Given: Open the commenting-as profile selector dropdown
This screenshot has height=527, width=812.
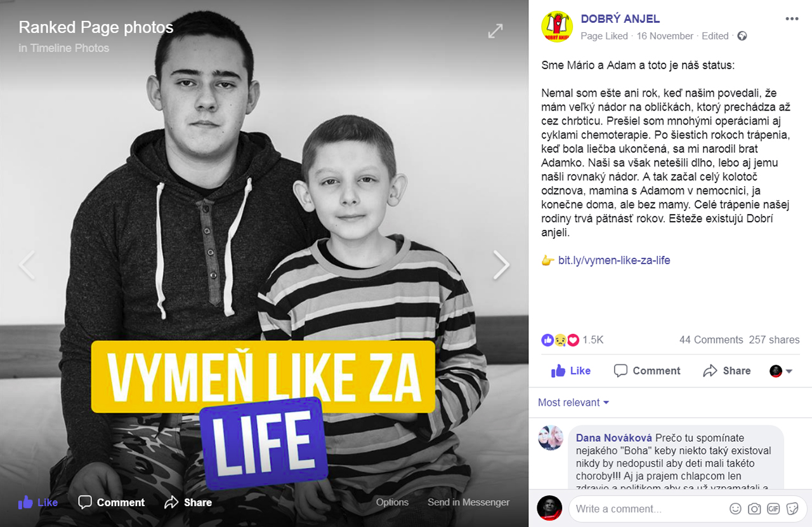Looking at the screenshot, I should 782,371.
